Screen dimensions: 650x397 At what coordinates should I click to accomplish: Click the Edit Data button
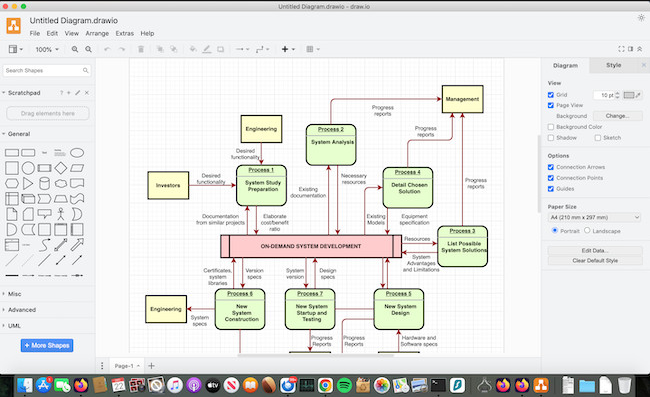pos(595,250)
